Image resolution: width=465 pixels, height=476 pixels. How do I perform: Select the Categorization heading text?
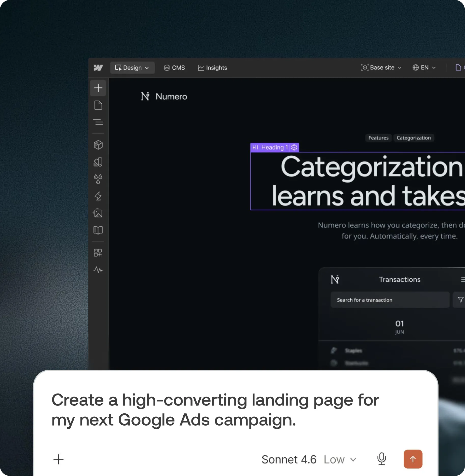pyautogui.click(x=358, y=181)
